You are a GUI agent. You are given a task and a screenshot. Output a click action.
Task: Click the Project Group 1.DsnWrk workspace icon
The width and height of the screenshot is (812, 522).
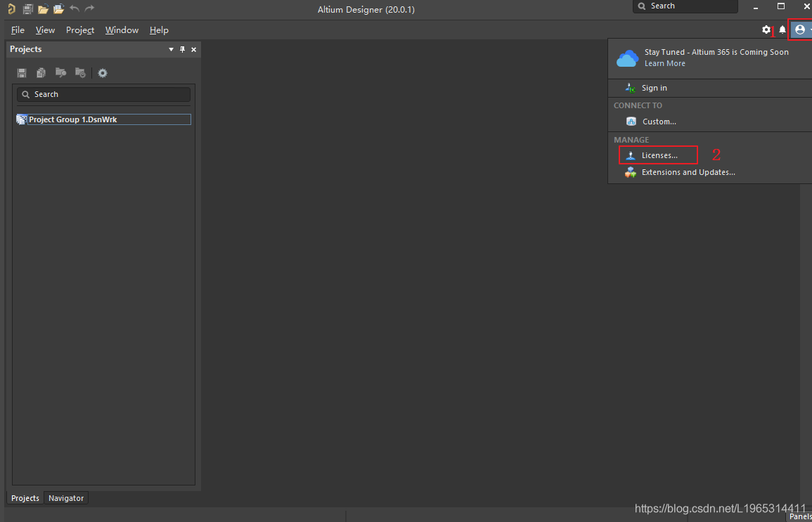tap(21, 119)
